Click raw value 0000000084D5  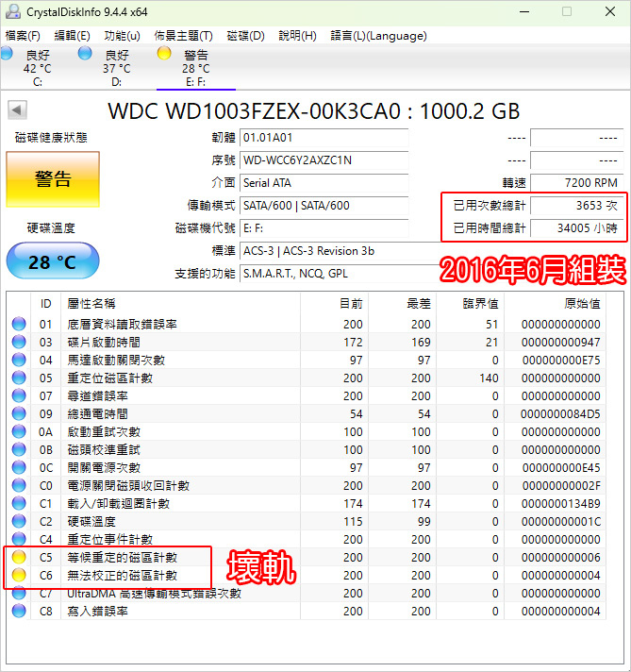[x=560, y=414]
